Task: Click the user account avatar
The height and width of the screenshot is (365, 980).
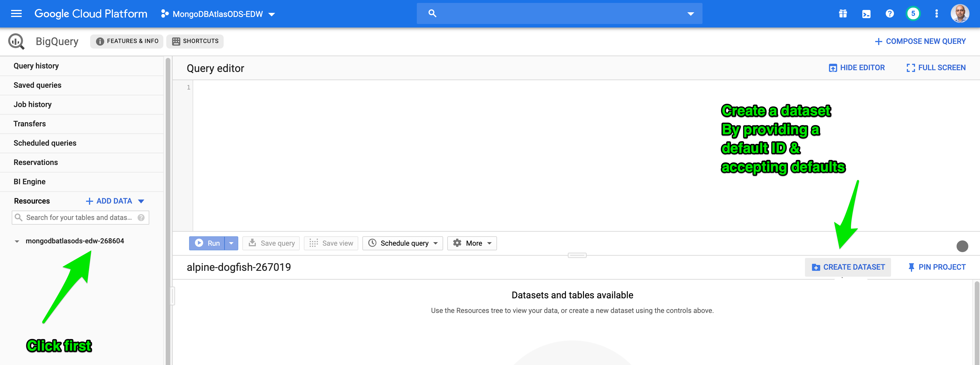Action: pyautogui.click(x=960, y=14)
